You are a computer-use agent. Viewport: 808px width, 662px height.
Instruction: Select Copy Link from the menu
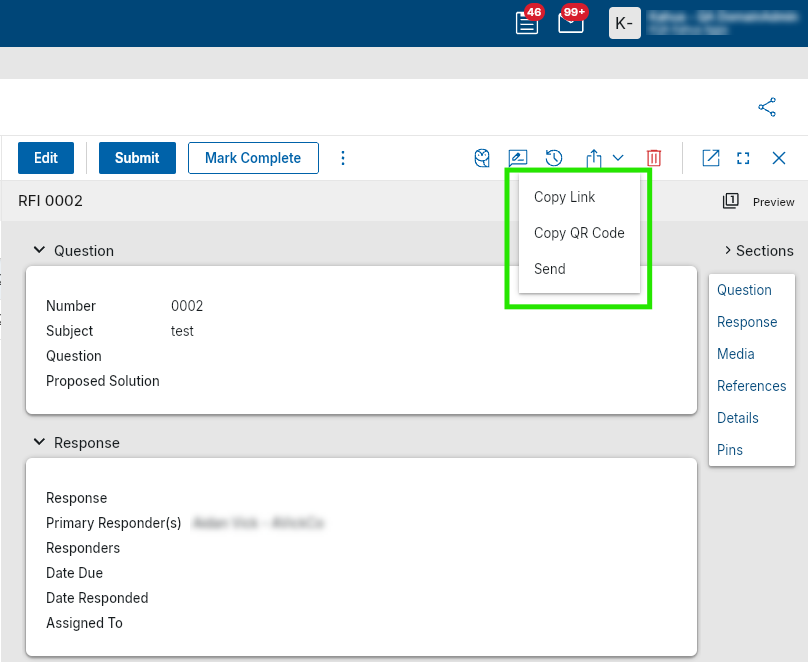click(x=564, y=197)
